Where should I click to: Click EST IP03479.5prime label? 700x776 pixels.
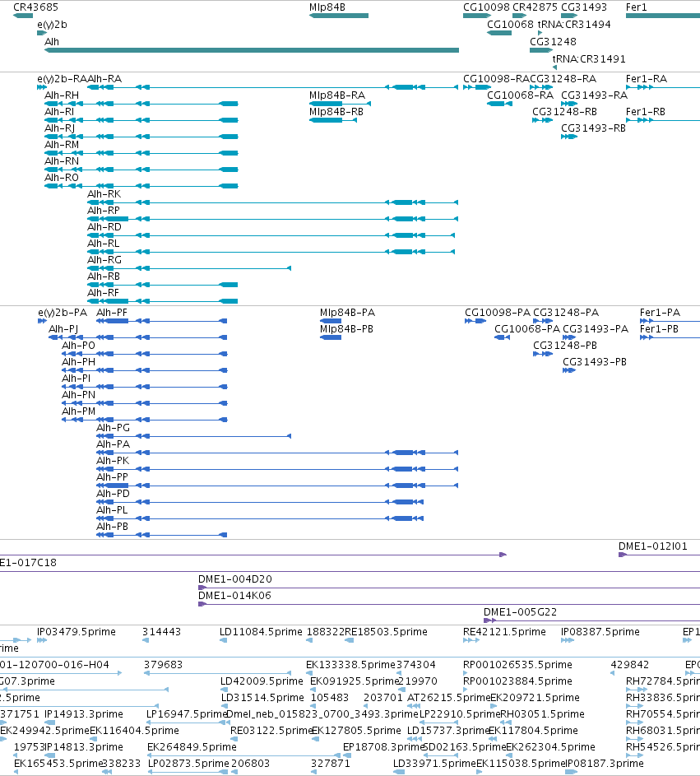tap(76, 632)
